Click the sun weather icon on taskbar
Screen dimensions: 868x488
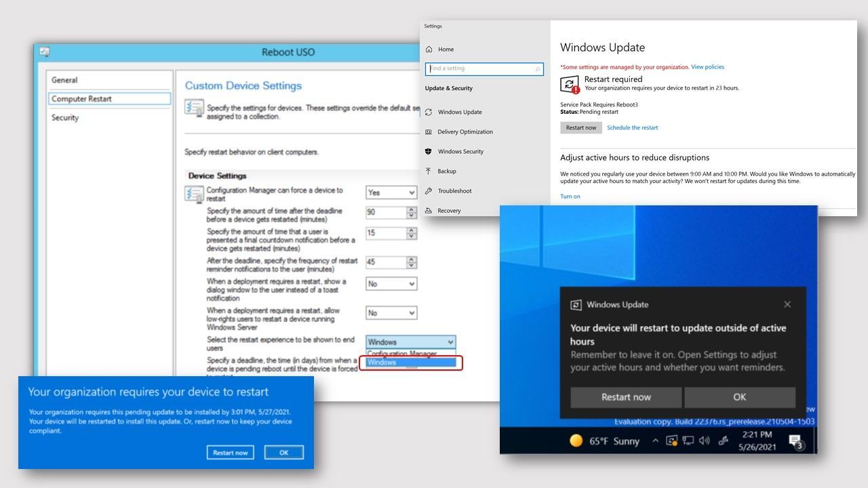click(x=576, y=441)
